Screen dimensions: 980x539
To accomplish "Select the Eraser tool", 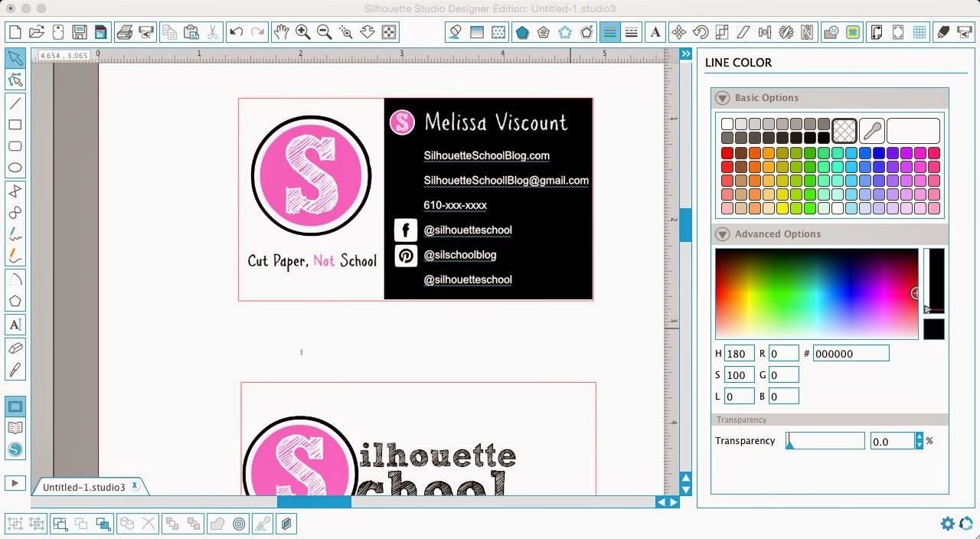I will pos(15,348).
